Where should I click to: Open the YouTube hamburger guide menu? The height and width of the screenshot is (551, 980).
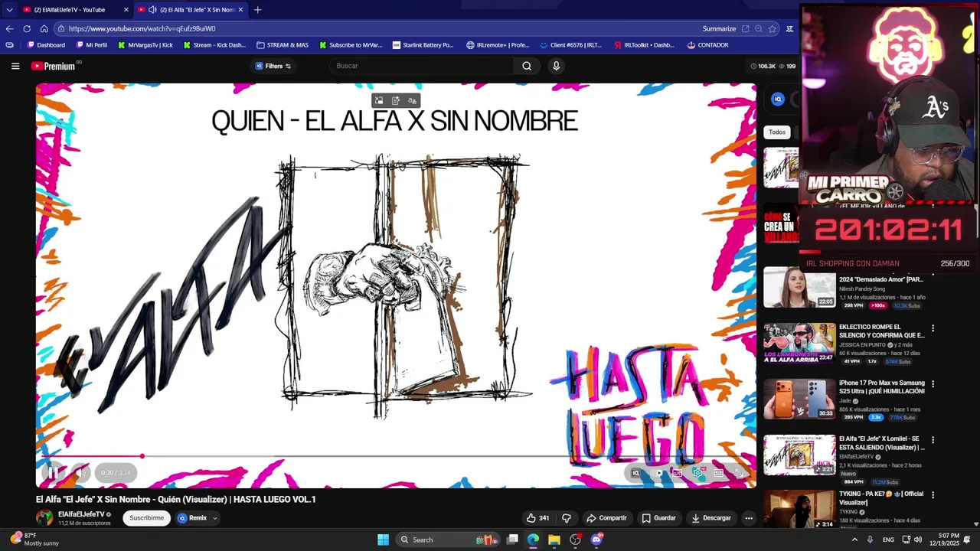(x=15, y=66)
